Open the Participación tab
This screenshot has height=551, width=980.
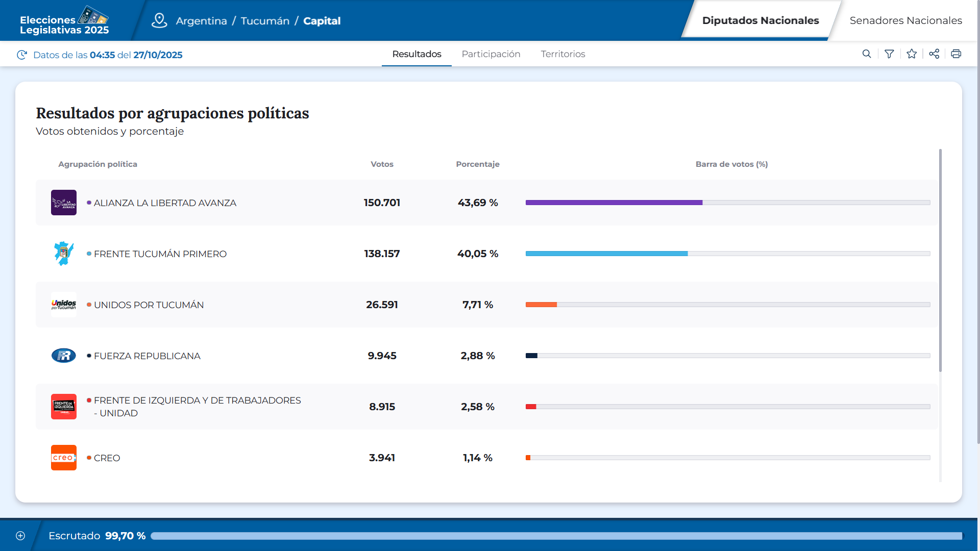(491, 54)
